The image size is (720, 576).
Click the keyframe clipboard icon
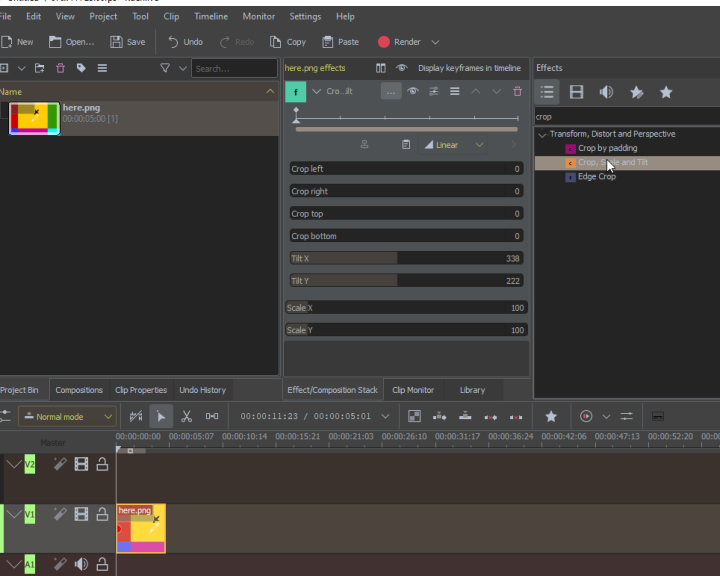click(406, 145)
